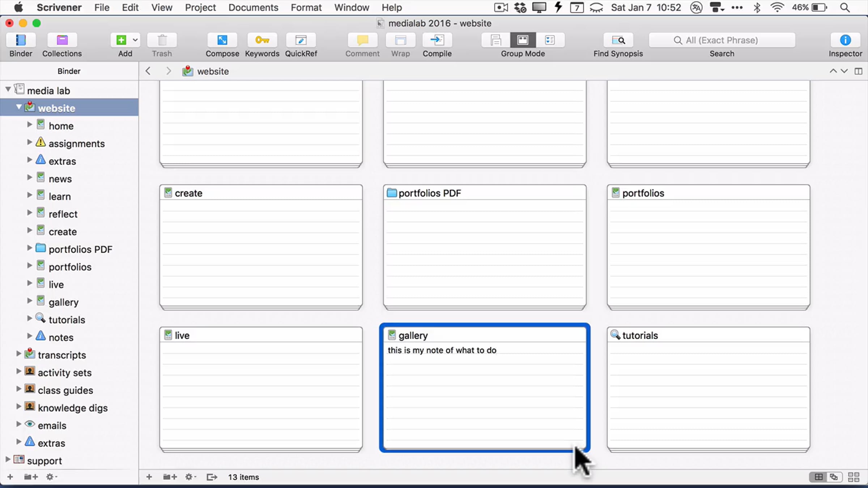This screenshot has width=868, height=488.
Task: Open the Documents menu
Action: pyautogui.click(x=253, y=8)
